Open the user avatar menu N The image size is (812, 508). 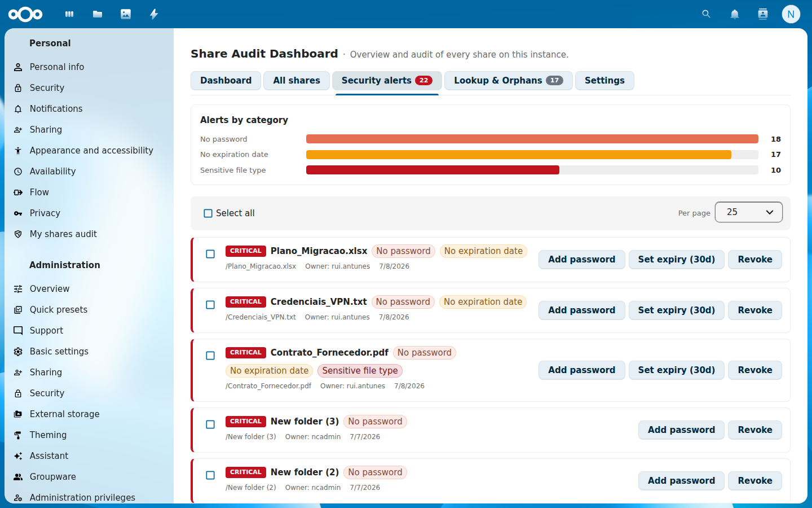point(791,14)
